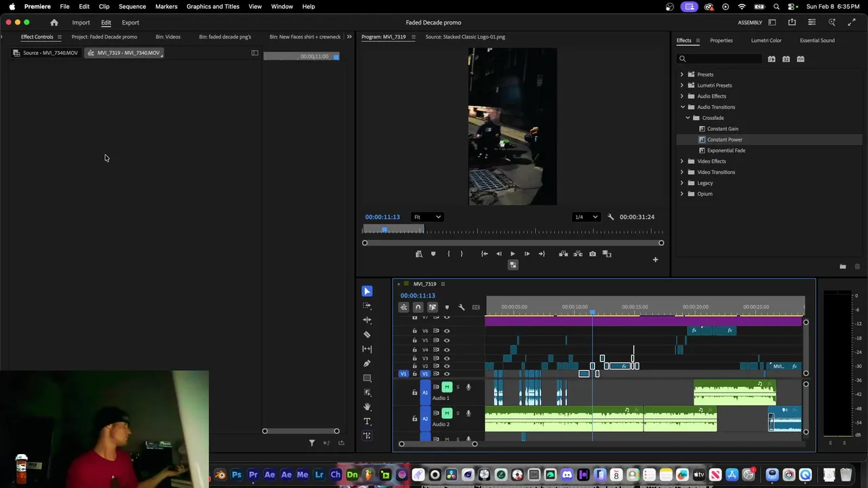Step forward one frame in Program Monitor
868x488 pixels.
(x=527, y=254)
